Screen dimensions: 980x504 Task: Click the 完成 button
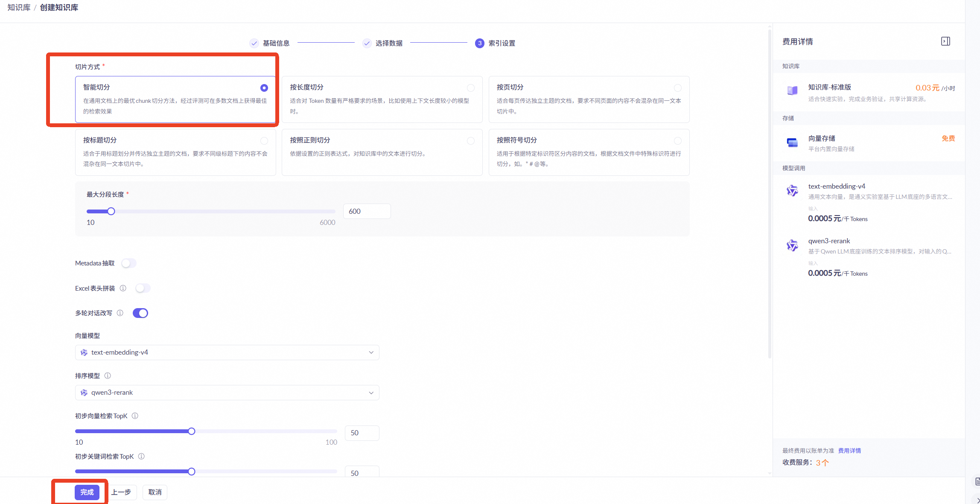(x=87, y=492)
